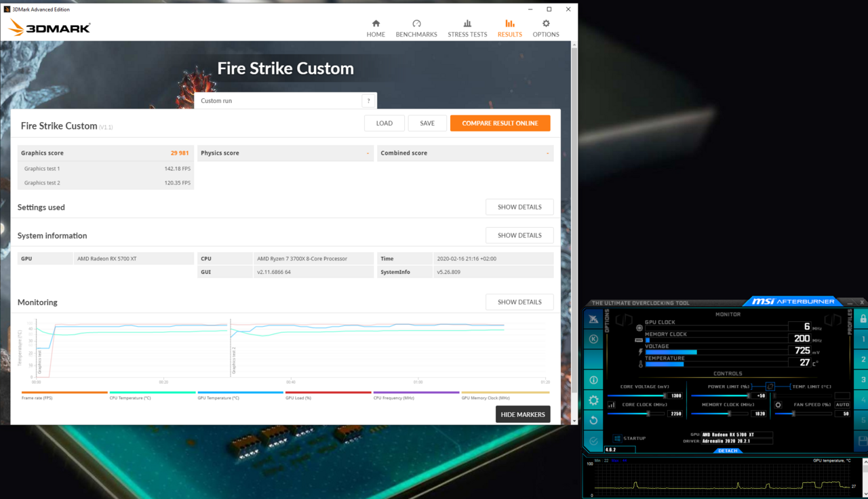The width and height of the screenshot is (868, 499).
Task: Click the Afterburner Memory Clock slider
Action: [x=720, y=414]
